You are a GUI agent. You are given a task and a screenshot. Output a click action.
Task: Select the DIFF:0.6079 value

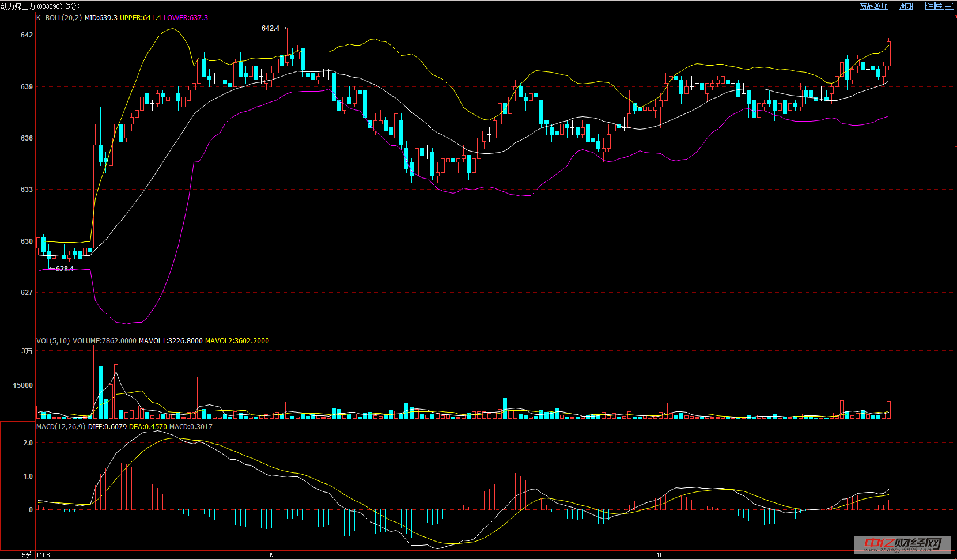(107, 427)
